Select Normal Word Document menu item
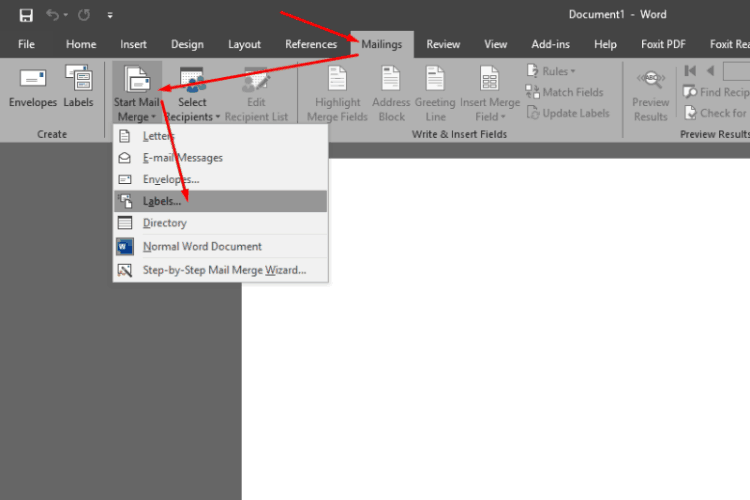This screenshot has width=750, height=500. coord(221,246)
